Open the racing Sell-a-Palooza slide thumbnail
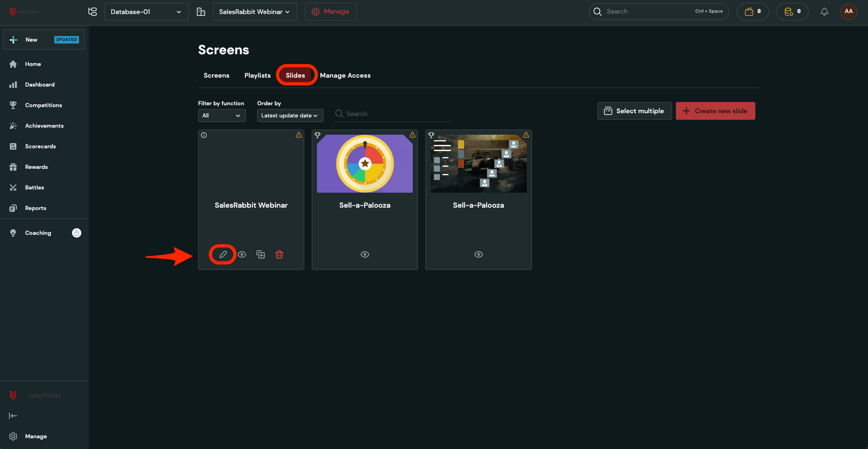 point(478,164)
